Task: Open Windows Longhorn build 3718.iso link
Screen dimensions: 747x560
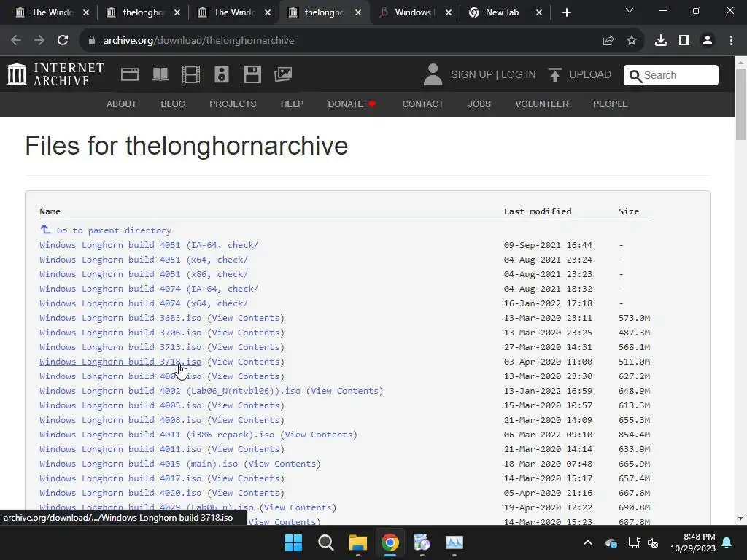Action: click(x=120, y=362)
